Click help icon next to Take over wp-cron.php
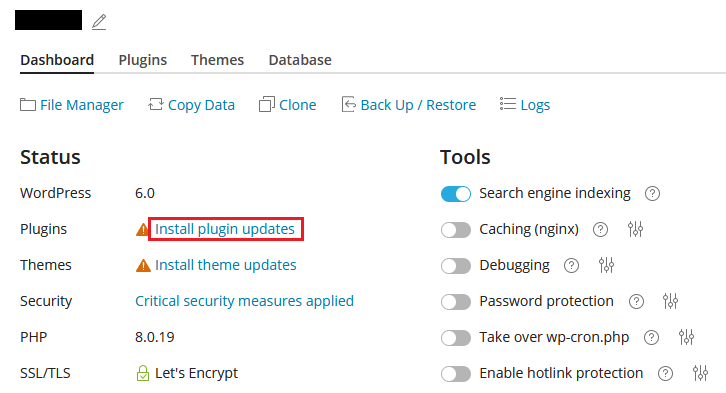The height and width of the screenshot is (393, 726). tap(651, 337)
